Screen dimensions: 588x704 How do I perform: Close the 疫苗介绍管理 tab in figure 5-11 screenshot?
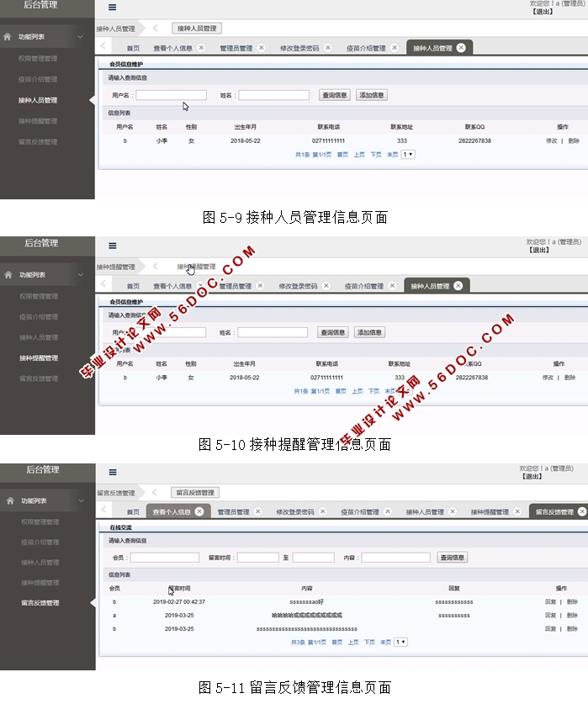tap(388, 511)
